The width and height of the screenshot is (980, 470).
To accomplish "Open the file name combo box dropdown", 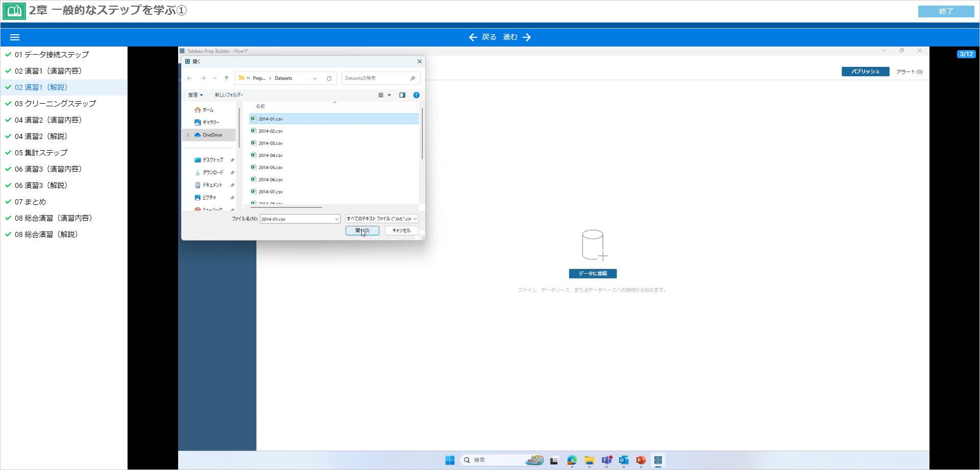I will point(336,219).
